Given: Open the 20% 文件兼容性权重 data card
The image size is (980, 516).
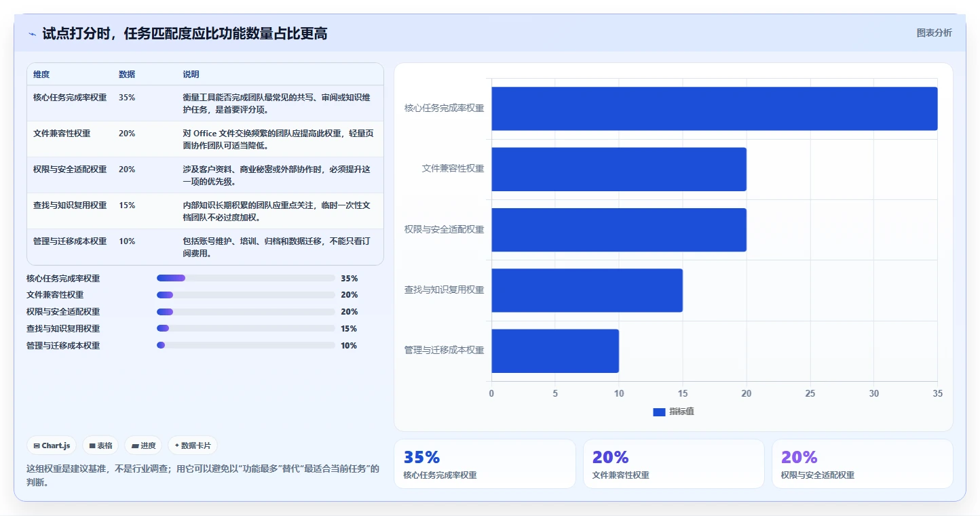Looking at the screenshot, I should coord(674,464).
